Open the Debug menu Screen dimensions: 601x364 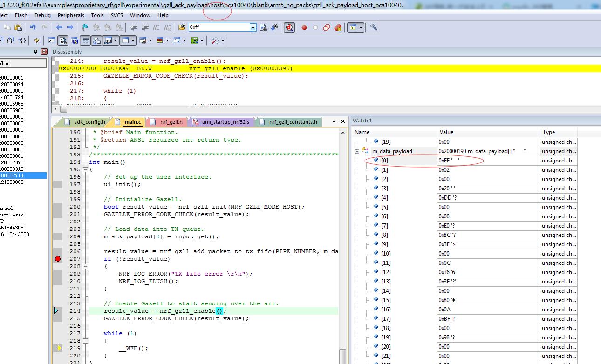point(42,15)
